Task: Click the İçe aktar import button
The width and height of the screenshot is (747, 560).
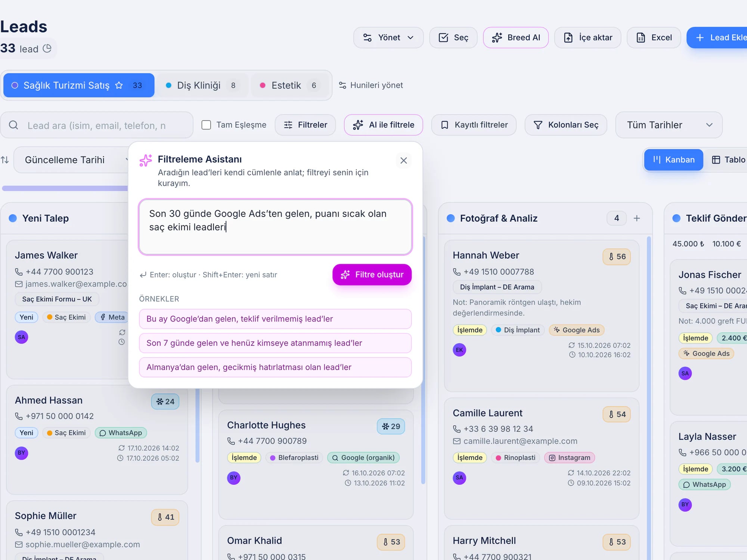Action: pyautogui.click(x=588, y=38)
